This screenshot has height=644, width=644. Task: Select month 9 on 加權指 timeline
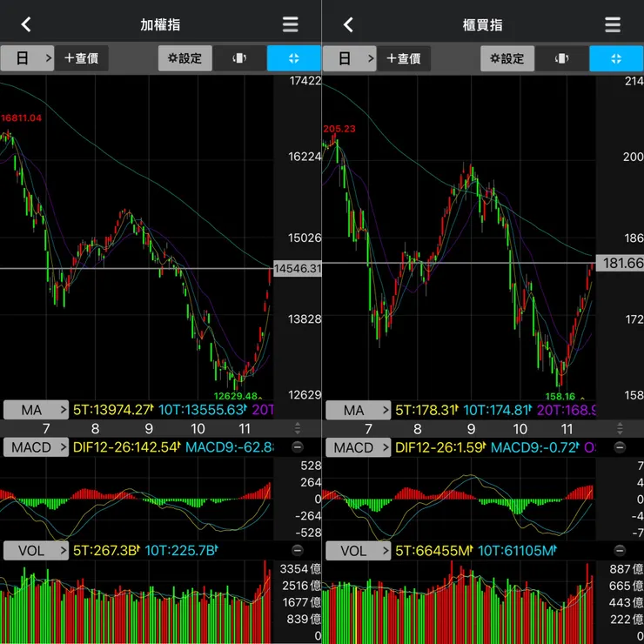[x=149, y=429]
